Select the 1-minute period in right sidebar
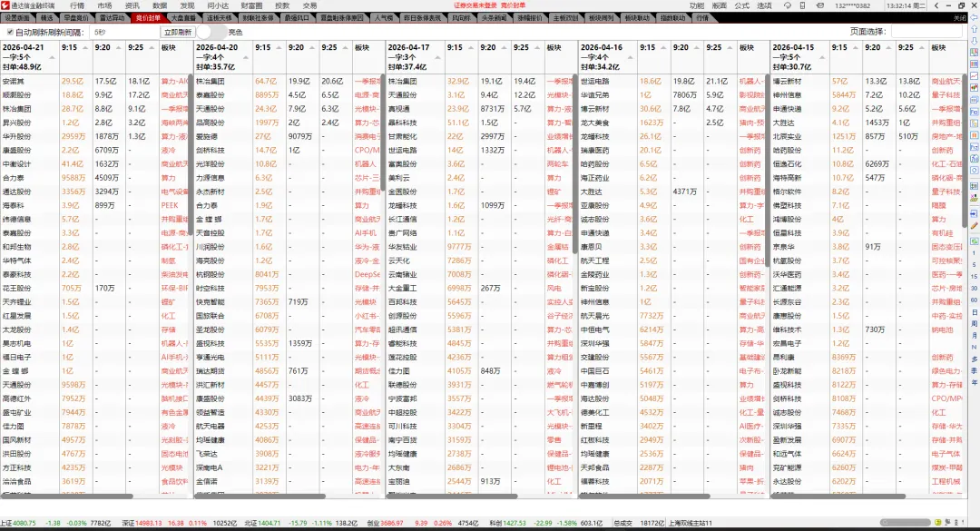Screen dimensions: 980x531 tap(975, 253)
